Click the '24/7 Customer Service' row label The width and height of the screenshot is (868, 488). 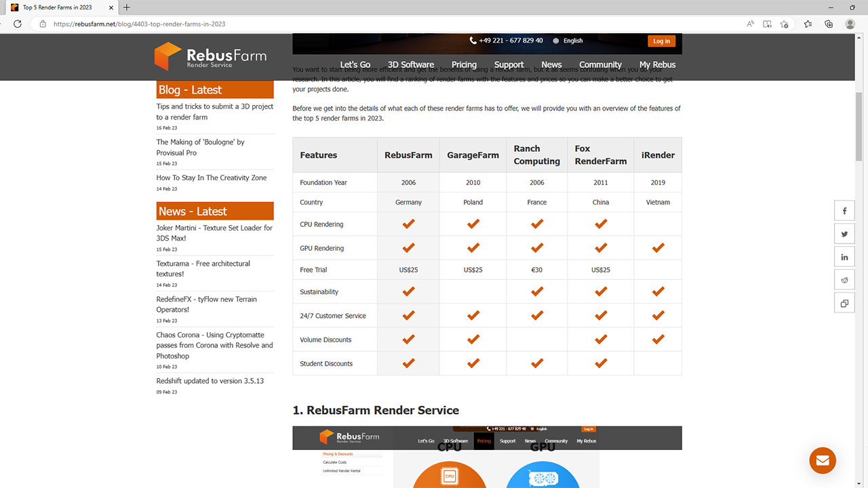click(x=333, y=316)
